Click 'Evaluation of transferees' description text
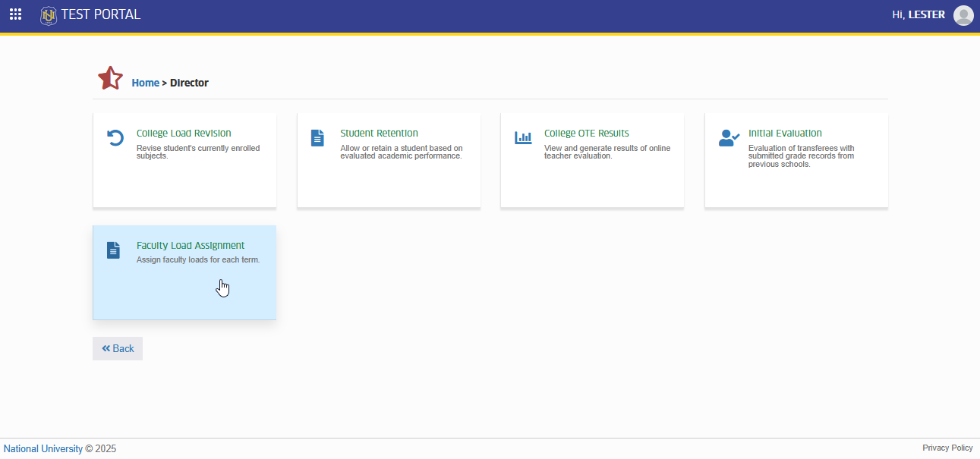Screen dimensions: 980x459 (x=802, y=156)
